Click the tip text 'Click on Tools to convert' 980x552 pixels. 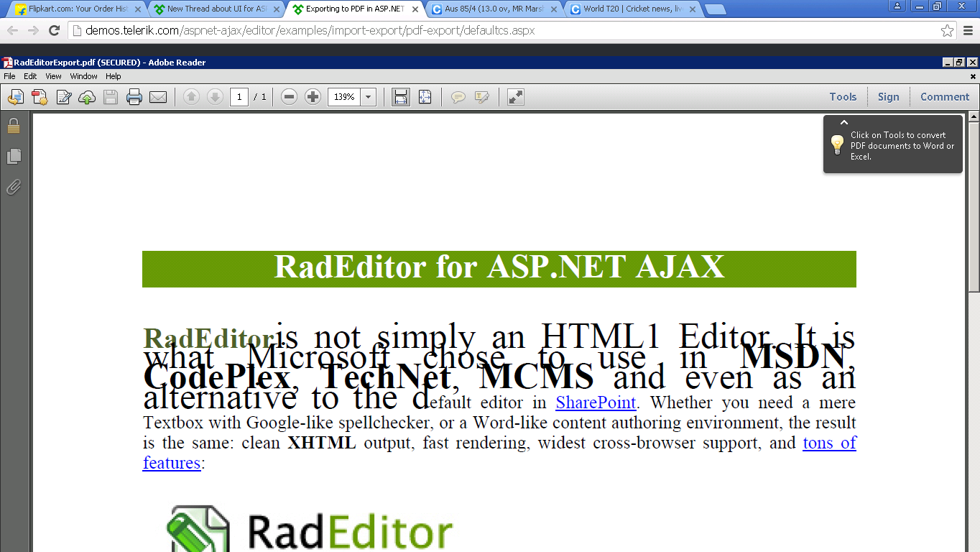click(x=898, y=135)
